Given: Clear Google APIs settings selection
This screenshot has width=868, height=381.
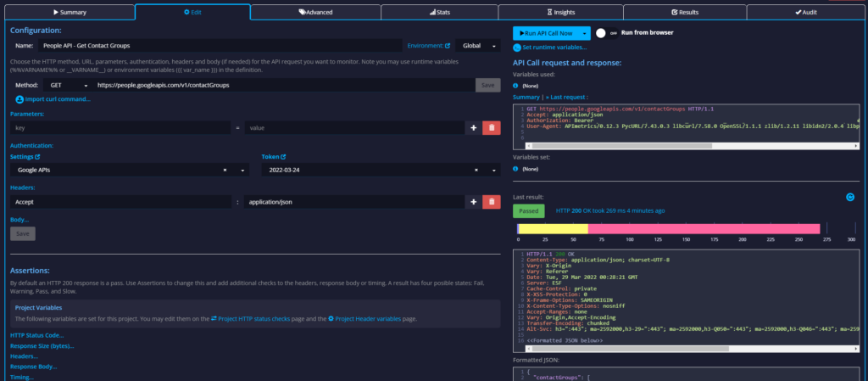Looking at the screenshot, I should click(x=225, y=171).
